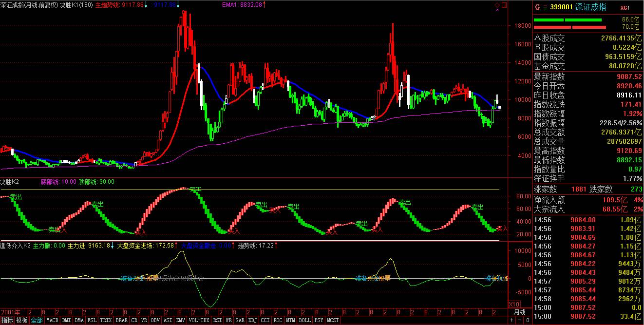644x325 pixels.
Task: Click the red split-window icon beside the diamond
Action: click(x=504, y=5)
